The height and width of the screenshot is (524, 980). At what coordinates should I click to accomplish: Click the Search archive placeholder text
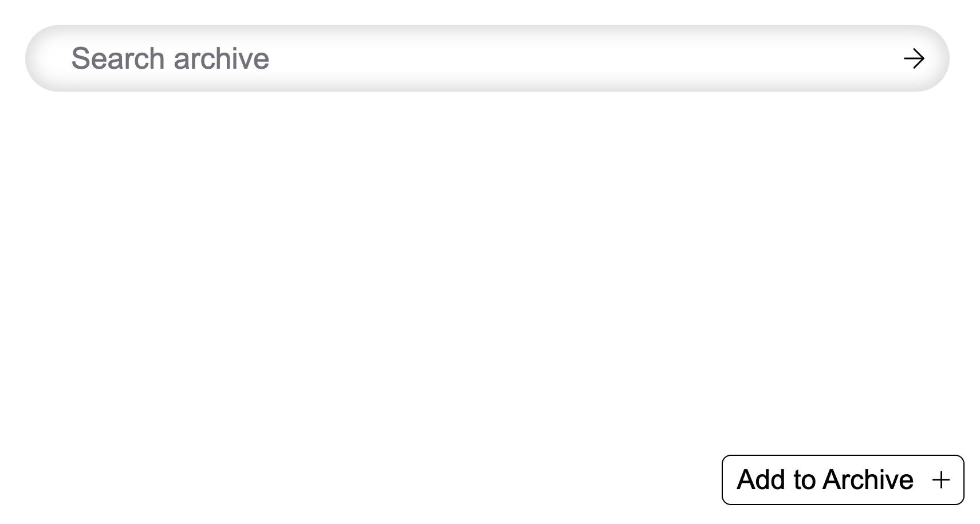click(x=170, y=58)
